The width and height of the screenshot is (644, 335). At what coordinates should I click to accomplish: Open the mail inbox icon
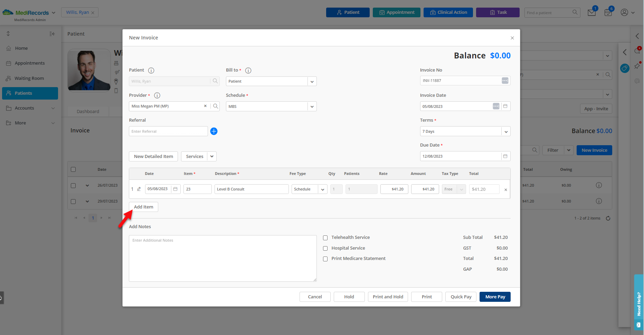pos(592,13)
